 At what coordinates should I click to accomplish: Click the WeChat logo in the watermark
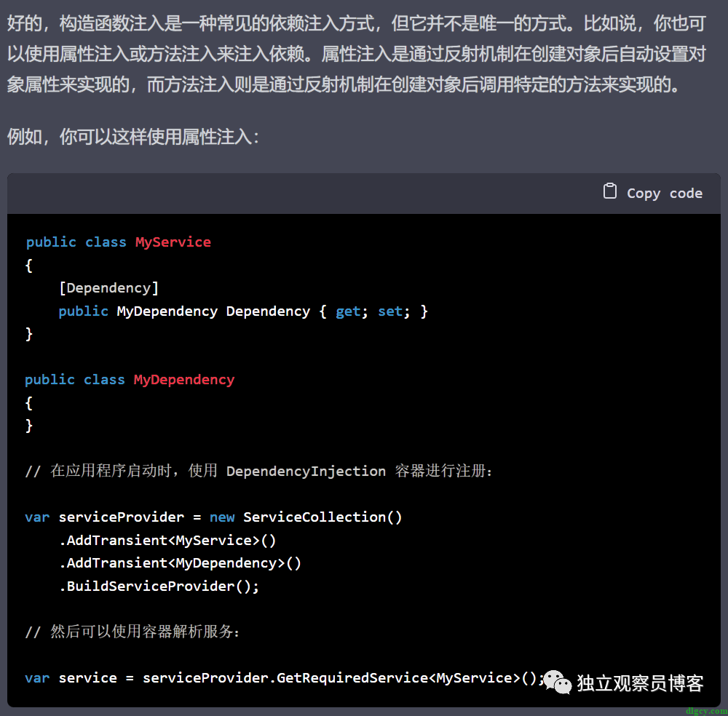(558, 682)
